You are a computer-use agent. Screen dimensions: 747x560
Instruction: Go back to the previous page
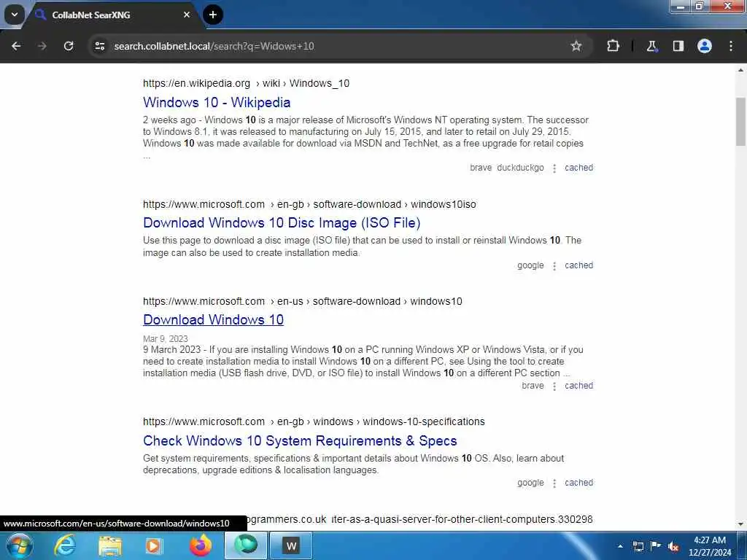[x=16, y=46]
